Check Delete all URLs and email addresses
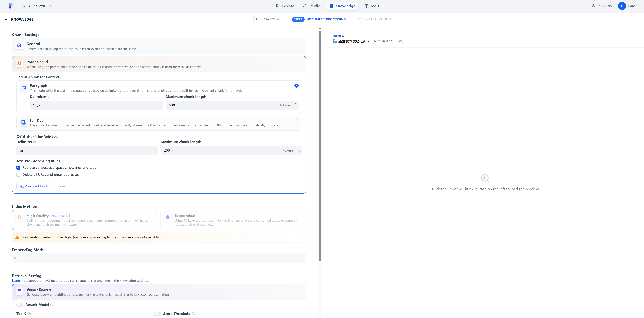This screenshot has width=644, height=318. coord(18,175)
